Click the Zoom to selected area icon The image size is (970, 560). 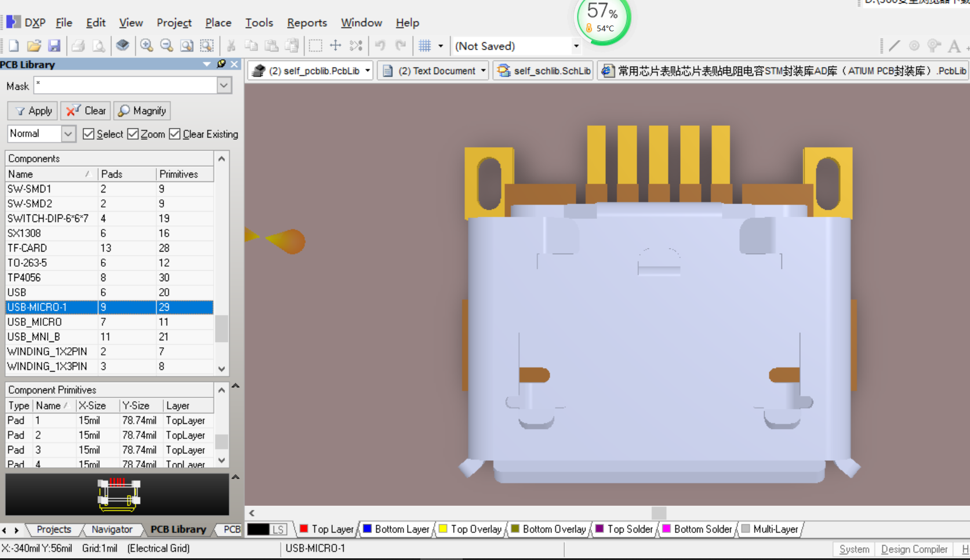[206, 45]
